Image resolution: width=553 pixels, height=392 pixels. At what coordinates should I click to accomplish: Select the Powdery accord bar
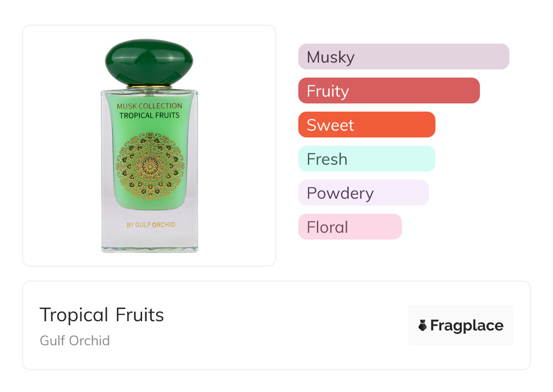363,193
